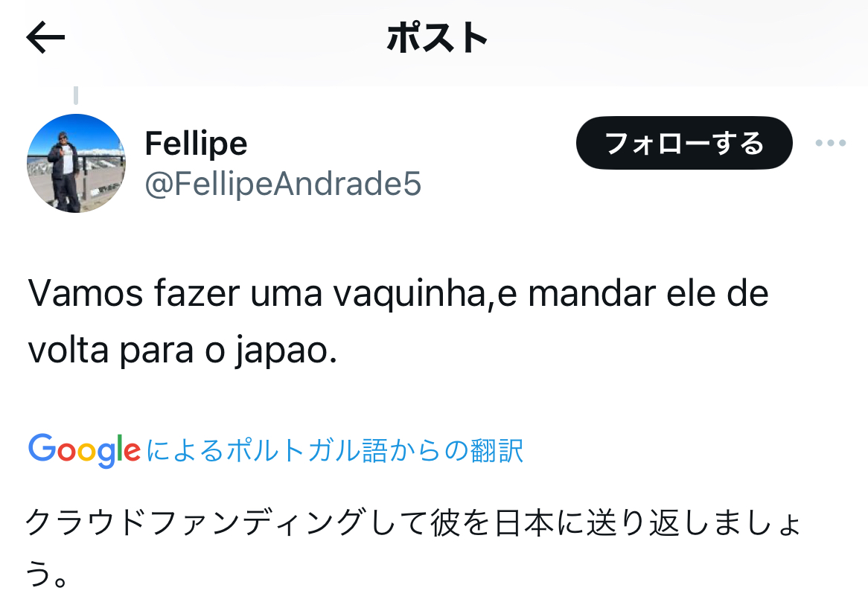
Task: Click によるポルトガル語からの翻訳 translation link
Action: [334, 450]
